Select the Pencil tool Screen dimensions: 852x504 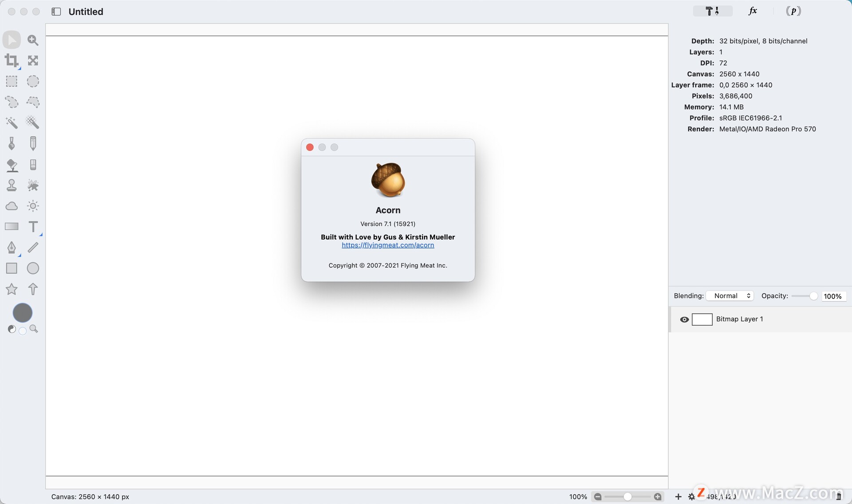[33, 143]
